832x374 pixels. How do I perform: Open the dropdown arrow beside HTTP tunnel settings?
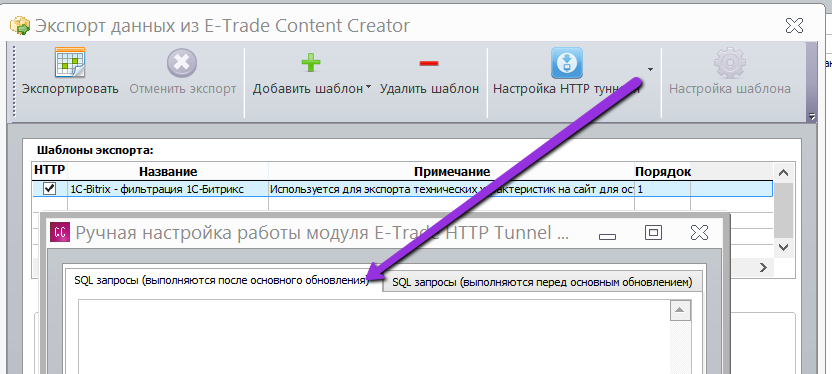point(650,69)
